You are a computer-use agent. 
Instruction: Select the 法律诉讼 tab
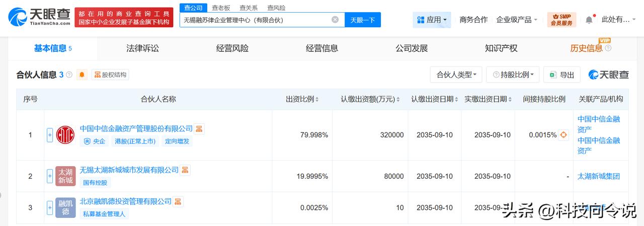click(x=142, y=48)
